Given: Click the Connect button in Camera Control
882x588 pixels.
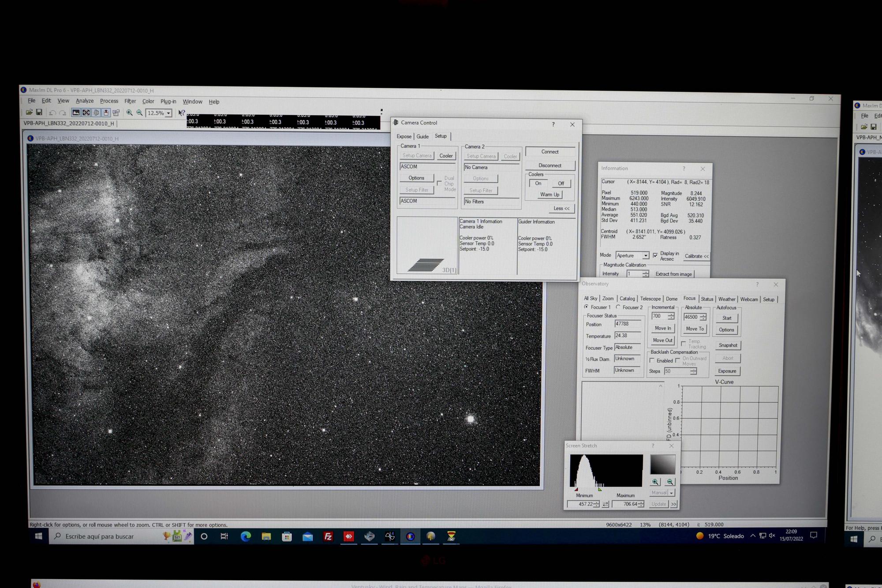Looking at the screenshot, I should pos(550,152).
